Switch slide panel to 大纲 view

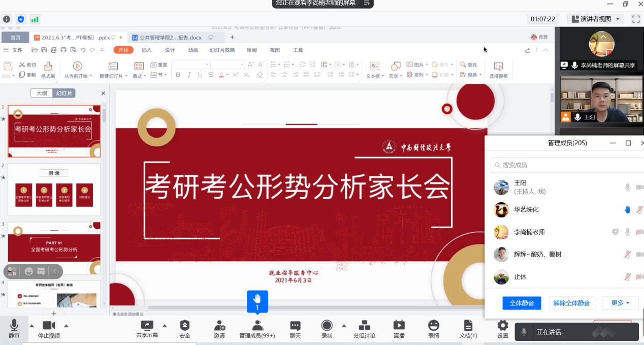pos(42,93)
